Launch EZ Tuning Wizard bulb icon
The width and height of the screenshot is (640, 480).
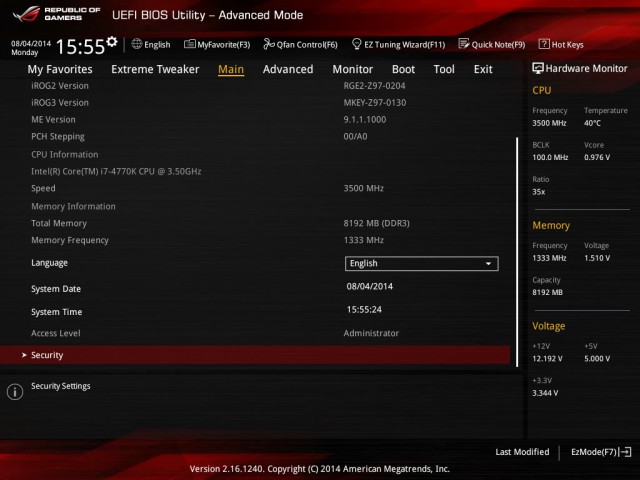(356, 44)
